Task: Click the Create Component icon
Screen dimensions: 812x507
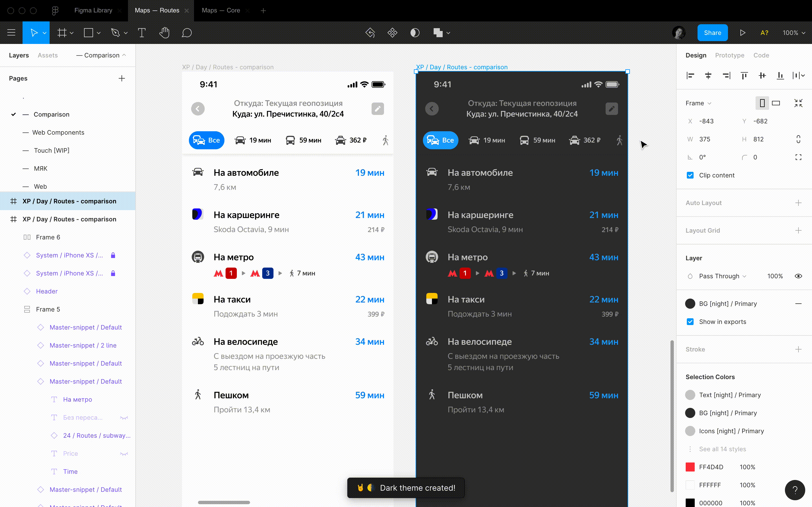Action: 392,33
